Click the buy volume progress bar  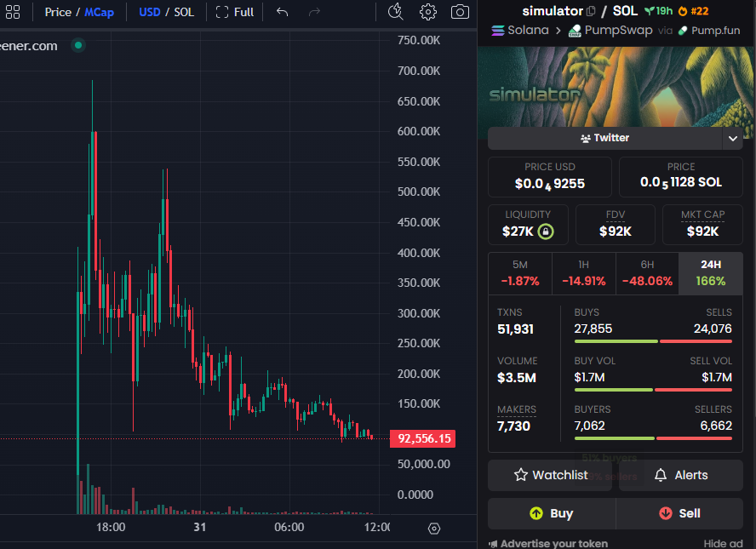click(x=613, y=389)
